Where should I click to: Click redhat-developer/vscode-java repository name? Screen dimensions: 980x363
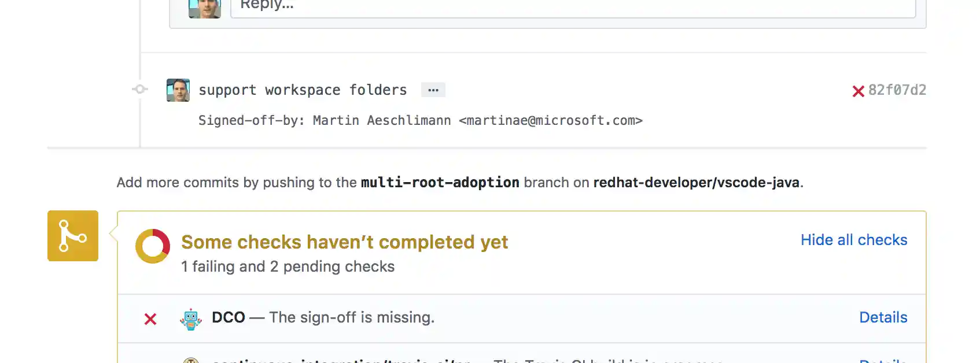696,183
